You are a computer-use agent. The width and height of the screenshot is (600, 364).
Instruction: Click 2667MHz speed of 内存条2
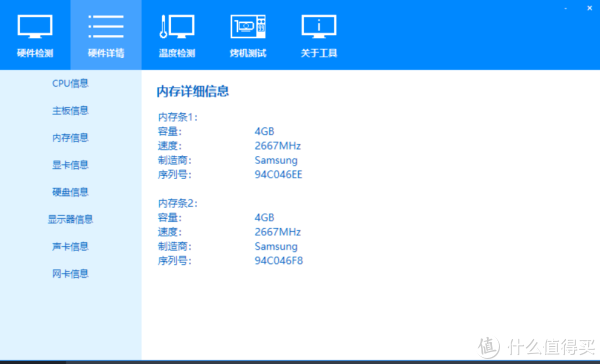click(278, 232)
